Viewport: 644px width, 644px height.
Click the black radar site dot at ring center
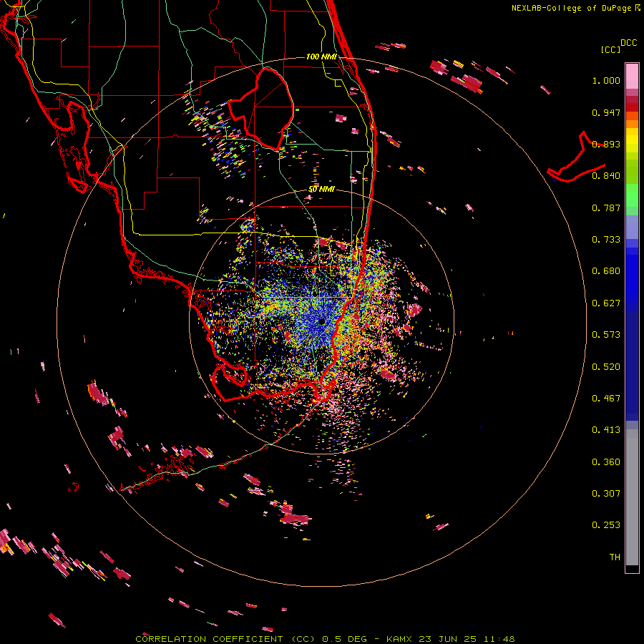[321, 321]
